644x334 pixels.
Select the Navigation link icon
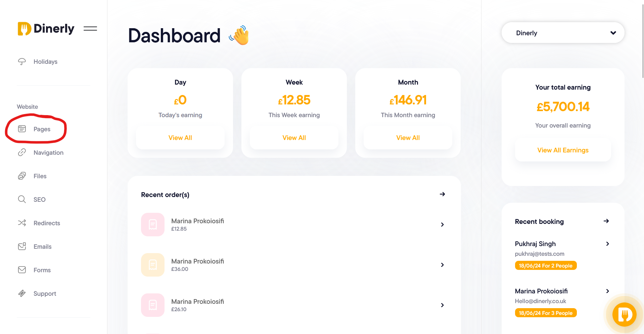pyautogui.click(x=22, y=152)
